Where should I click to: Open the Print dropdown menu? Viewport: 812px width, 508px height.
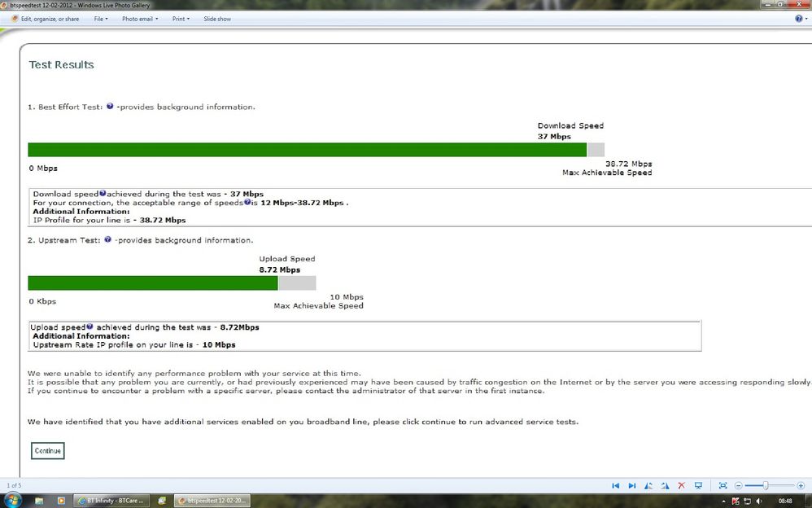click(x=181, y=19)
